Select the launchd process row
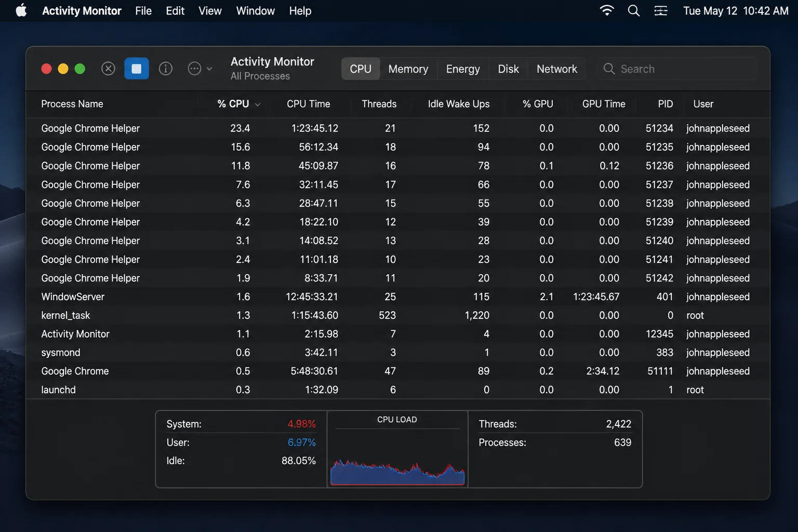Viewport: 798px width, 532px height. tap(398, 390)
